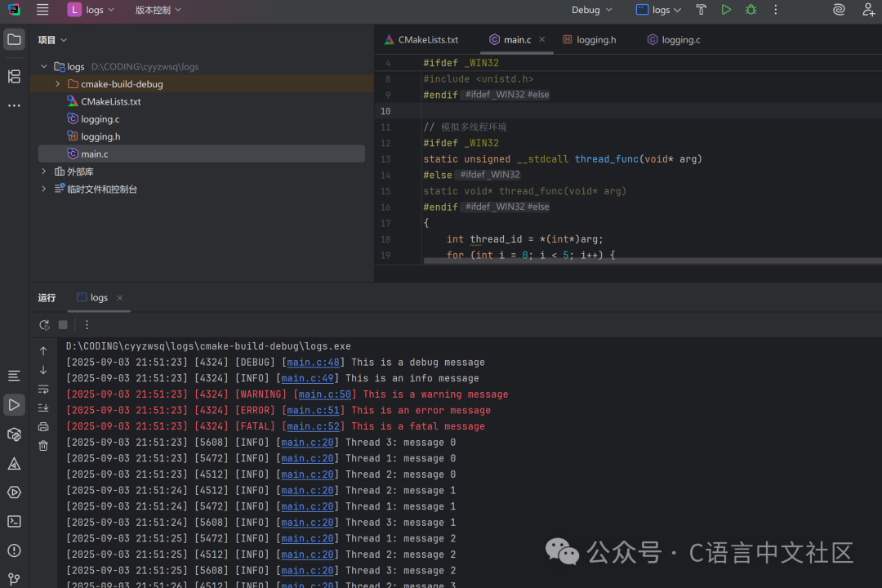Toggle scroll to end of console
882x588 pixels.
pos(43,408)
